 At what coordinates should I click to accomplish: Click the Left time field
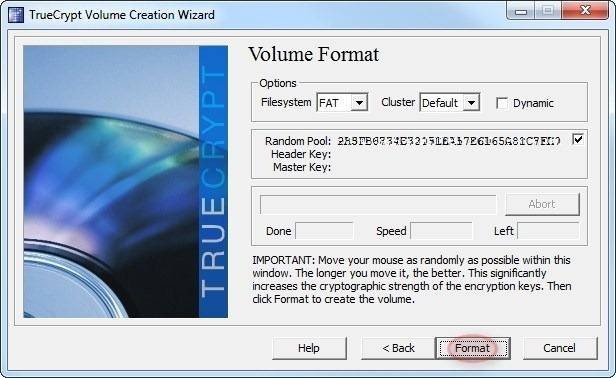[x=548, y=231]
